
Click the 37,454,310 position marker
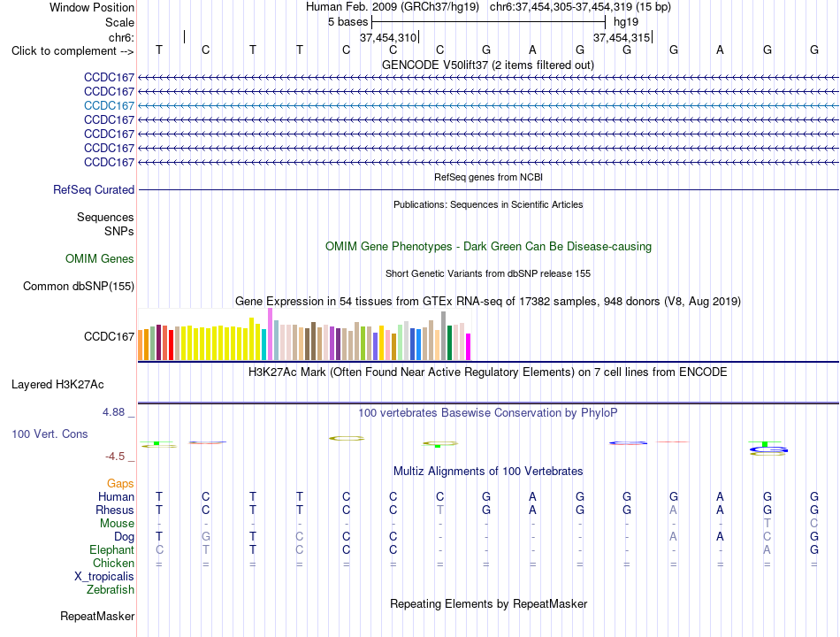[x=388, y=37]
